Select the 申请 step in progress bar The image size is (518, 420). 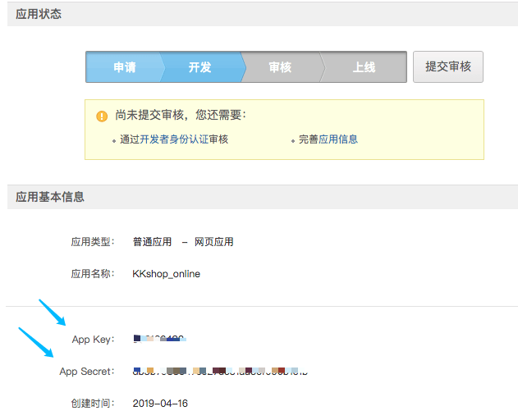[x=125, y=67]
